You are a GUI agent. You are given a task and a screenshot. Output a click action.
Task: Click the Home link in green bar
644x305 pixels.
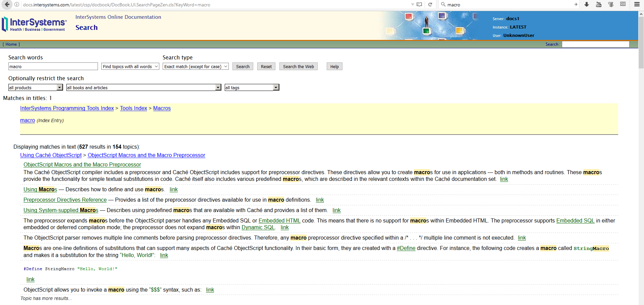point(11,44)
